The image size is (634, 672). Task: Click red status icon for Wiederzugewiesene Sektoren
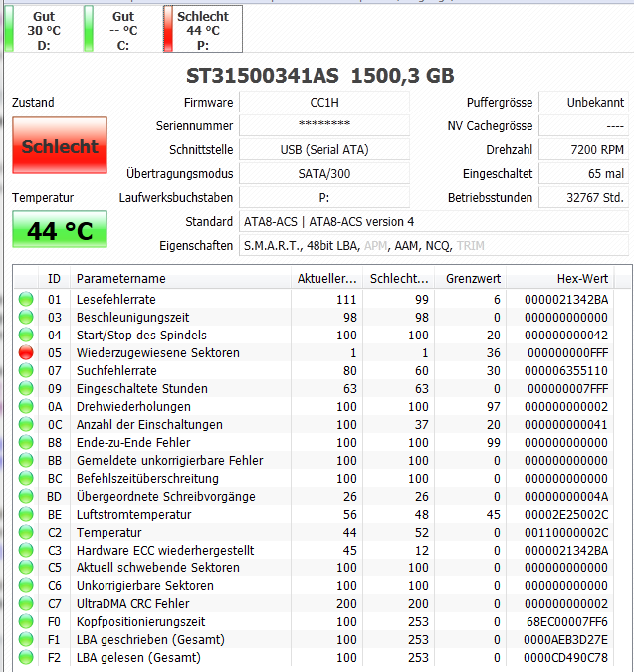[x=26, y=352]
